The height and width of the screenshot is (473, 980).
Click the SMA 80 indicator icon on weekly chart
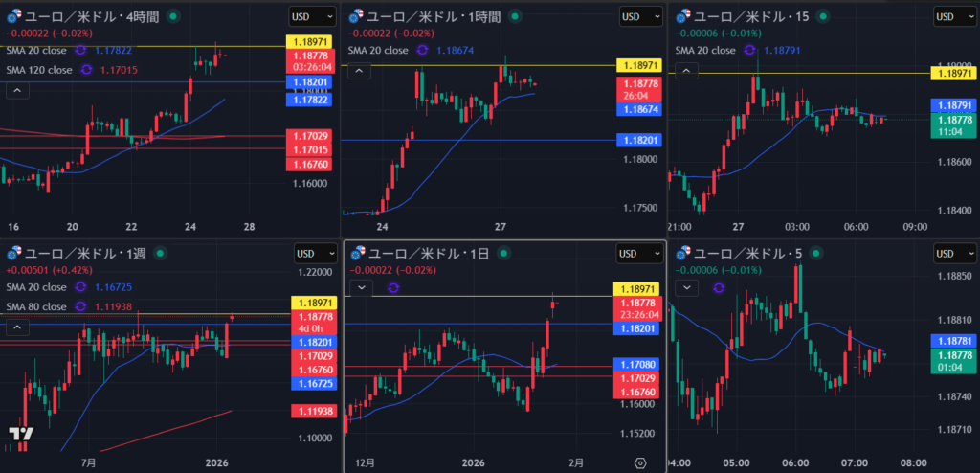tap(83, 306)
